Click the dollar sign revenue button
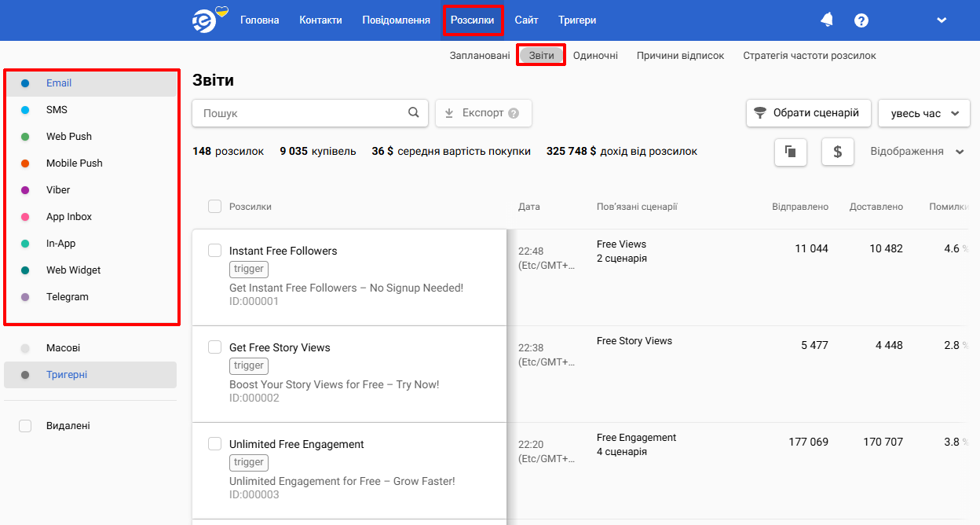 point(838,152)
